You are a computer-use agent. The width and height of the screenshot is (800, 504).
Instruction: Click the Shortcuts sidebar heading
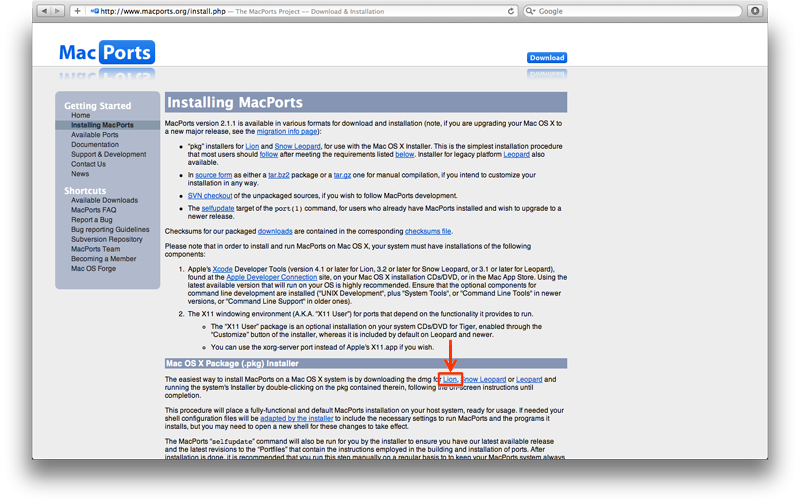pyautogui.click(x=85, y=191)
